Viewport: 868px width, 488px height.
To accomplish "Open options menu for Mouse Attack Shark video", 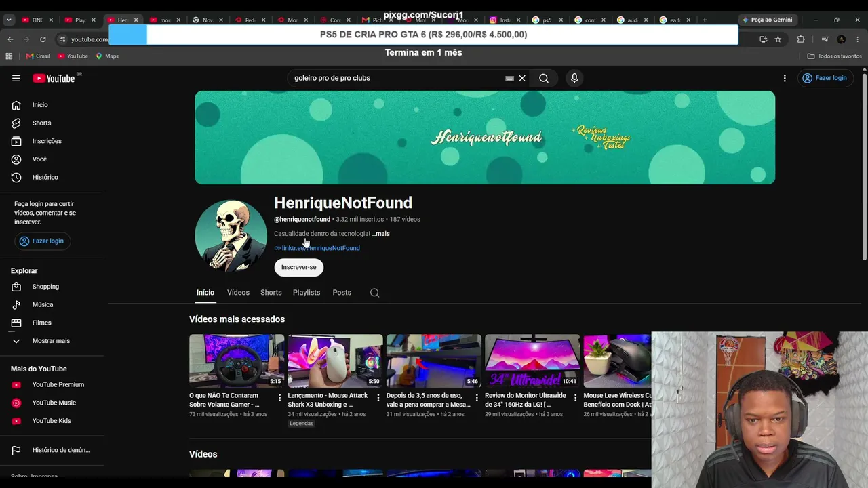I will tap(378, 398).
